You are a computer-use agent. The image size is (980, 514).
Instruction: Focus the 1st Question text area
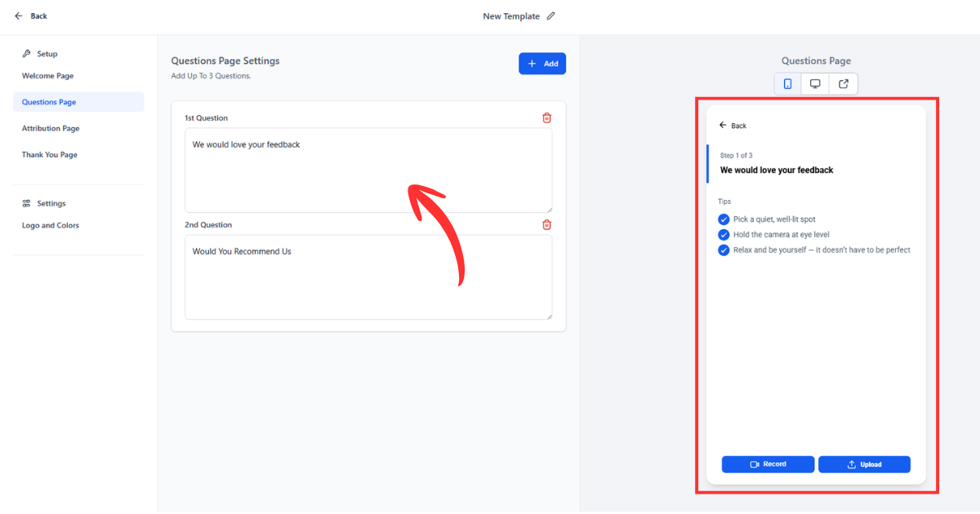click(x=368, y=171)
